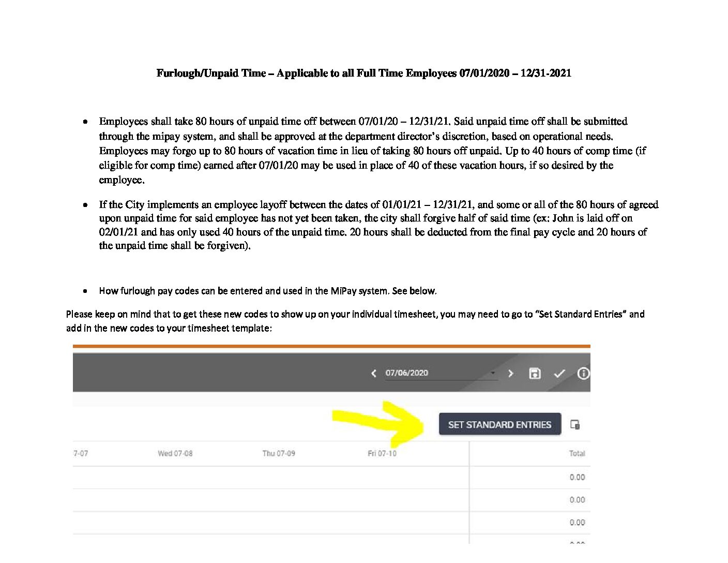The image size is (728, 563).
Task: Click the second row's 0.00 total
Action: point(577,500)
